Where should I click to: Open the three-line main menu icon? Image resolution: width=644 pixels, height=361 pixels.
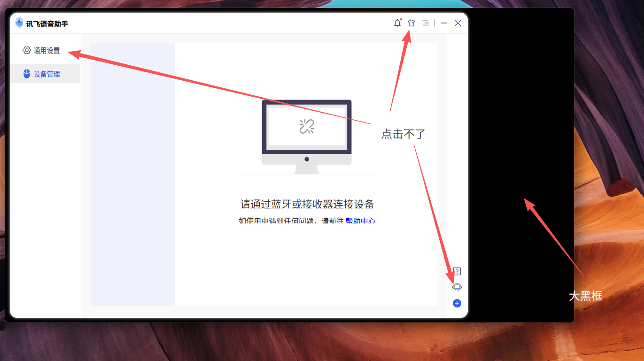(426, 23)
